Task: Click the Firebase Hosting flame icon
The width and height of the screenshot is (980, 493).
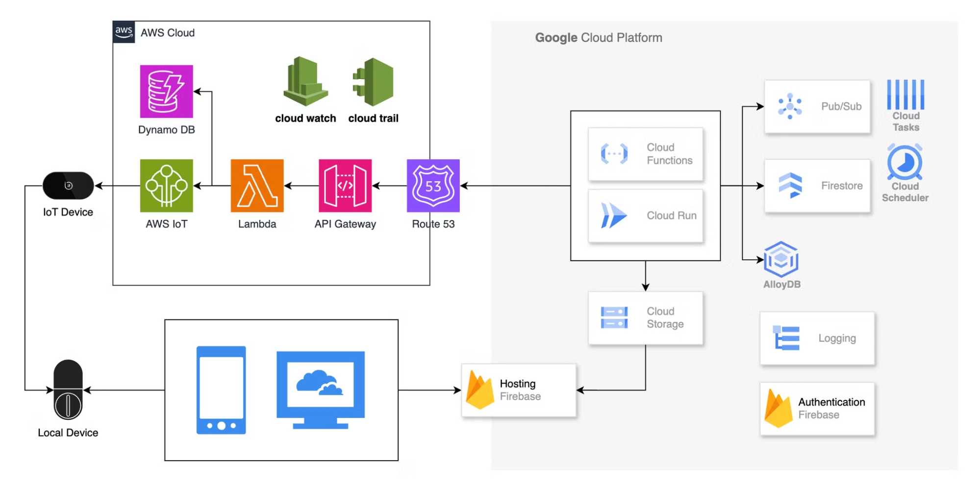Action: pyautogui.click(x=479, y=390)
